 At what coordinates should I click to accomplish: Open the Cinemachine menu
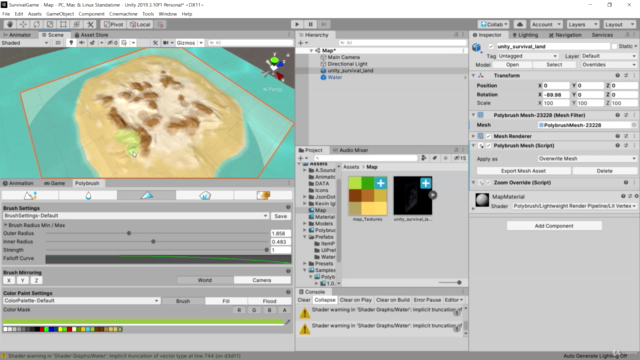(x=123, y=14)
